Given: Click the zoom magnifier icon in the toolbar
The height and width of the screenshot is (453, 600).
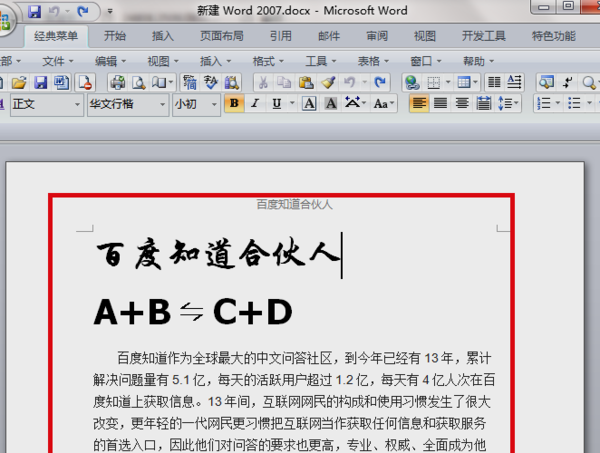Looking at the screenshot, I should tap(589, 82).
